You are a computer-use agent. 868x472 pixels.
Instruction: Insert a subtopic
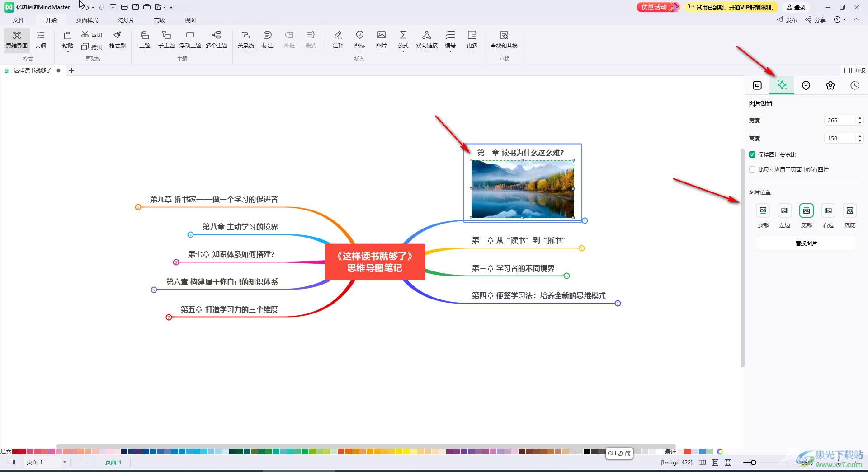[x=166, y=40]
